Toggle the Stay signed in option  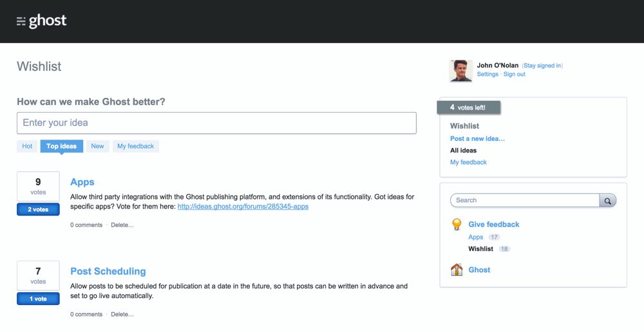(542, 66)
